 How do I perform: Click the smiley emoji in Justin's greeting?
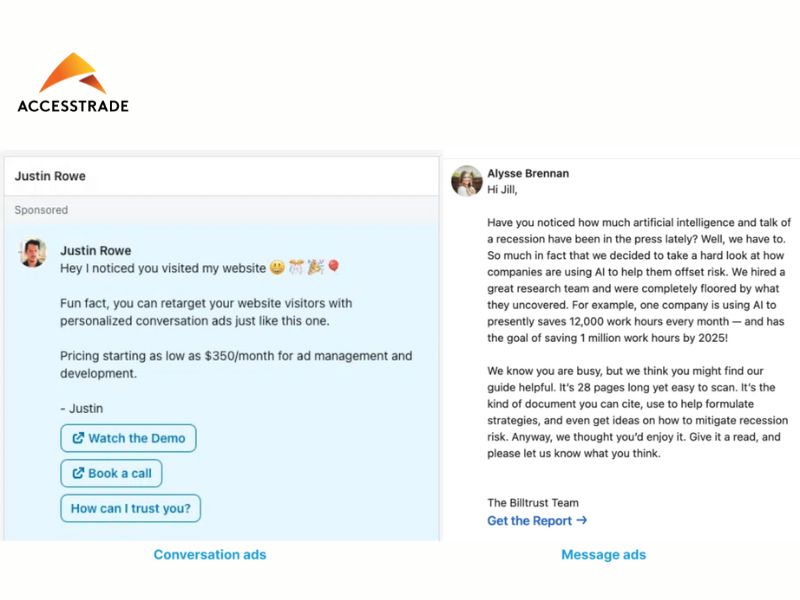[x=277, y=266]
